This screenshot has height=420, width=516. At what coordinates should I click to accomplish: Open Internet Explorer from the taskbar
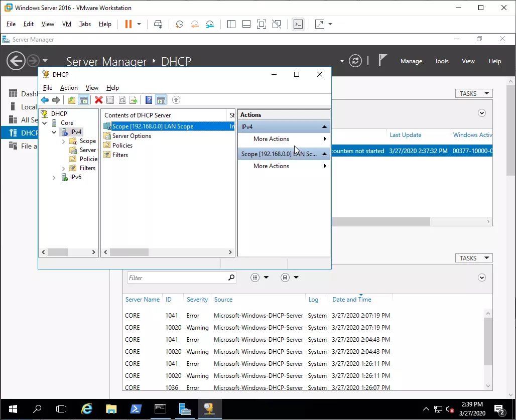click(87, 409)
